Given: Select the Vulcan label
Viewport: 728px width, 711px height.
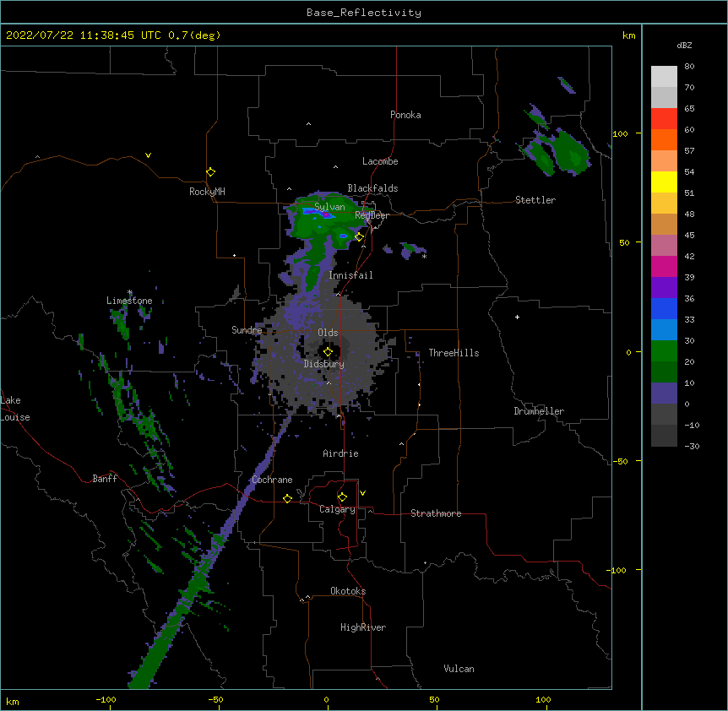Looking at the screenshot, I should [x=459, y=669].
